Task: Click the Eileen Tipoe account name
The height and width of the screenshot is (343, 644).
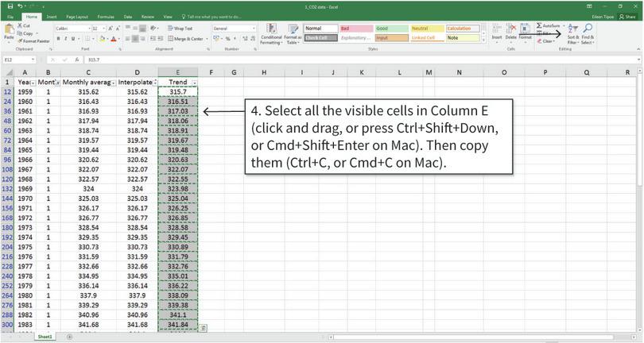Action: (x=603, y=17)
